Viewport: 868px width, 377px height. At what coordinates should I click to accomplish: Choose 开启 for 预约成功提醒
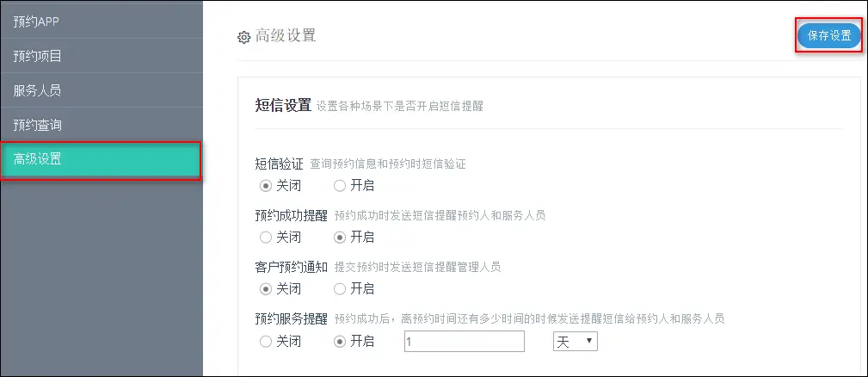[x=339, y=237]
